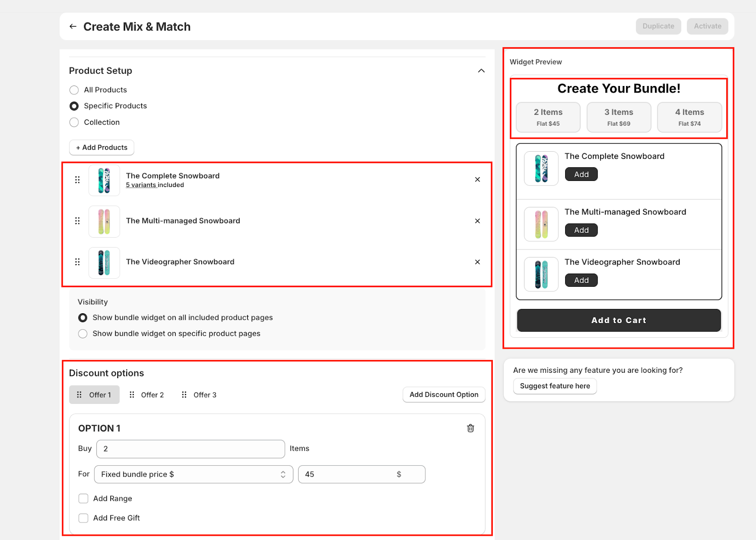Viewport: 756px width, 540px height.
Task: Click the drag handle for The Videographer Snowboard
Action: point(77,262)
